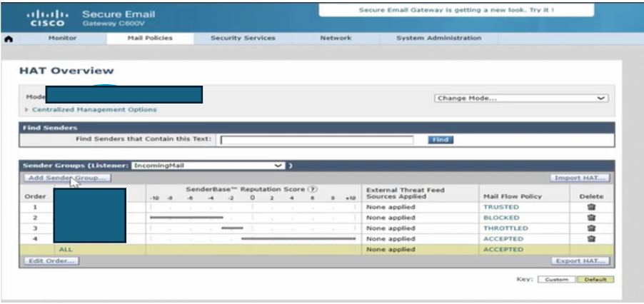Open the Monitor menu
This screenshot has height=304, width=644.
62,39
